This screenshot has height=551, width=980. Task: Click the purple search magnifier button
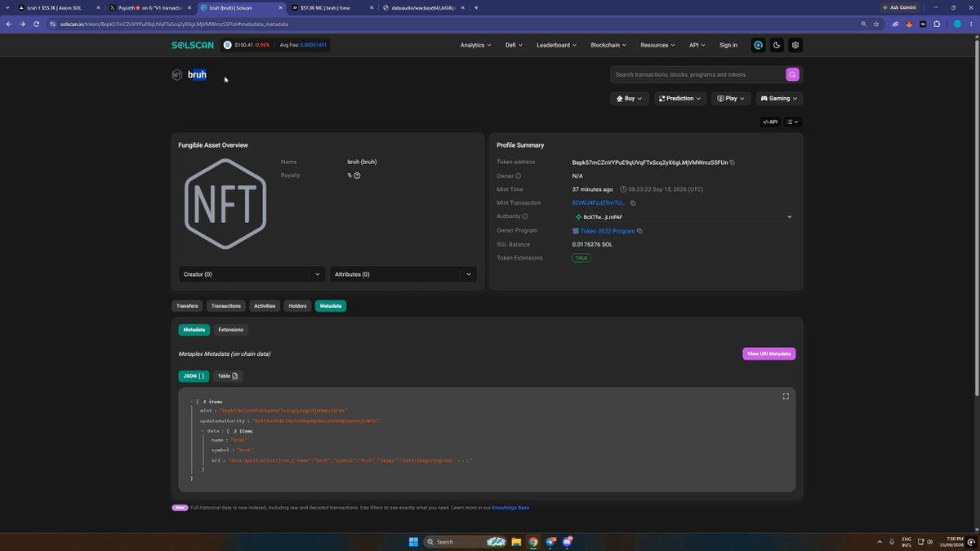point(792,74)
